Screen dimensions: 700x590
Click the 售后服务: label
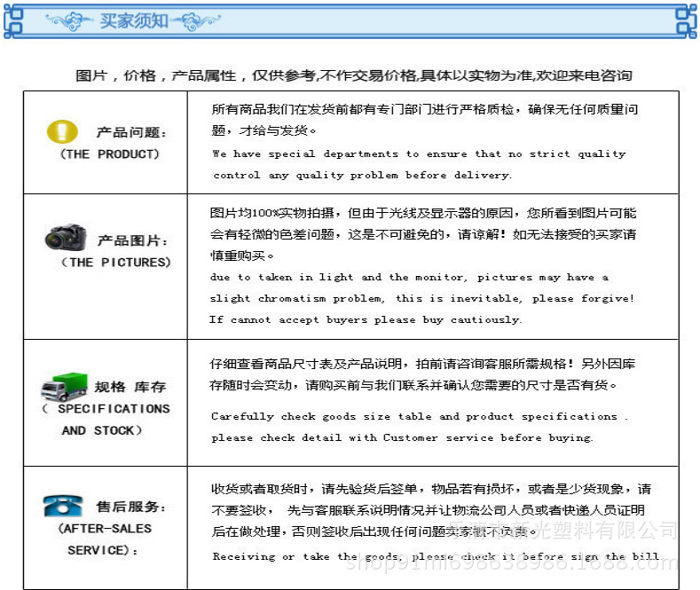130,507
